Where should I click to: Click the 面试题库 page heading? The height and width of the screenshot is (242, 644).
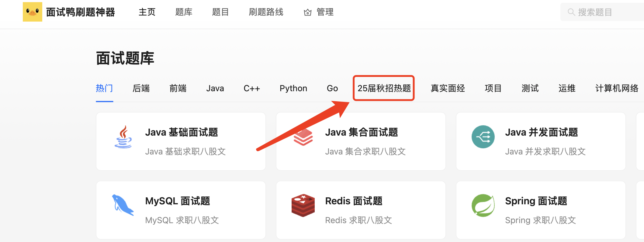tap(125, 58)
